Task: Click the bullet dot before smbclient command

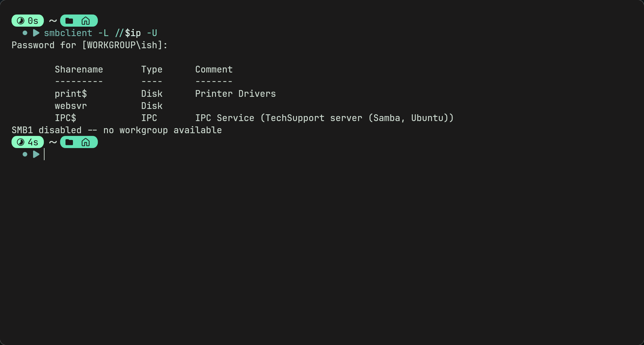Action: point(25,33)
